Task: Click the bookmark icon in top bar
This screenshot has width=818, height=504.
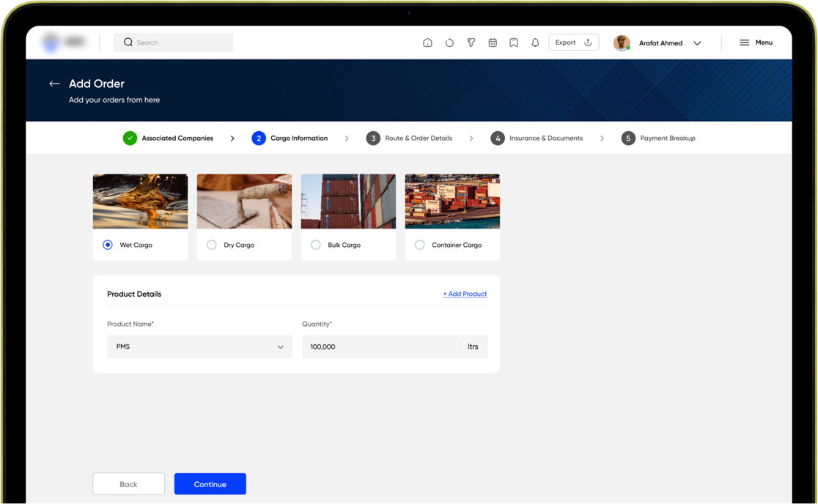Action: point(514,42)
